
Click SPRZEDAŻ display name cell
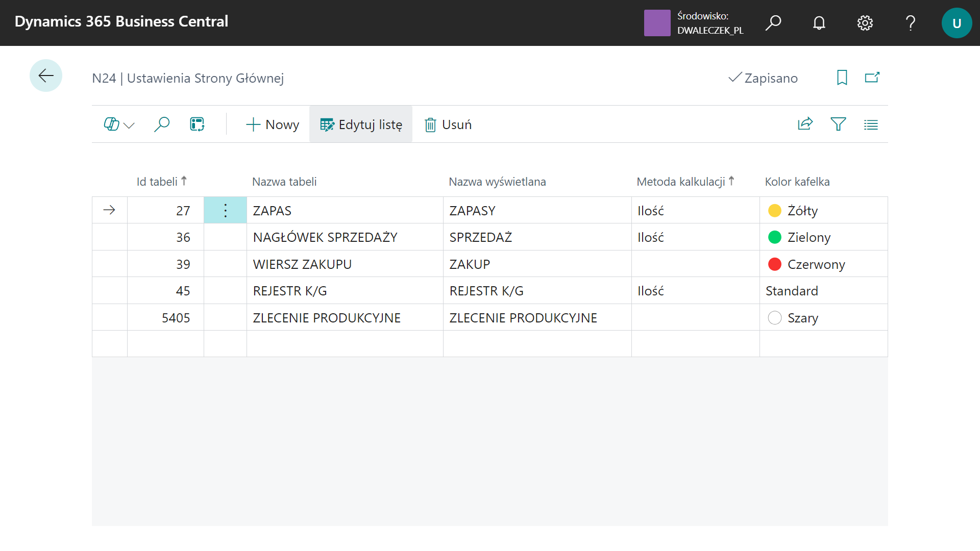[537, 237]
